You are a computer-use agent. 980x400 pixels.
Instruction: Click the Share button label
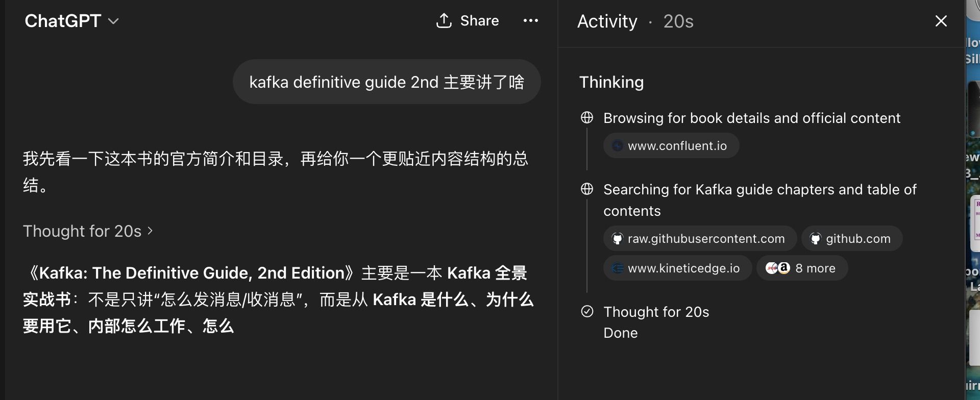coord(479,21)
